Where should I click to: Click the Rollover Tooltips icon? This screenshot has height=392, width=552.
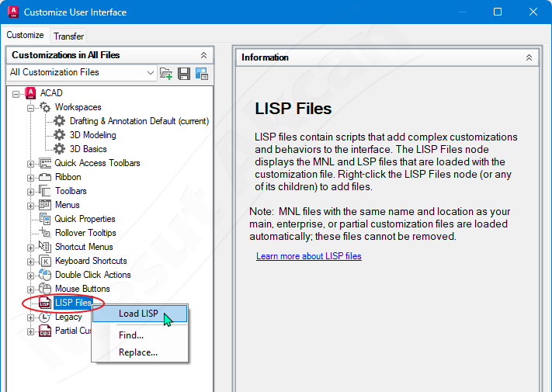click(x=45, y=233)
